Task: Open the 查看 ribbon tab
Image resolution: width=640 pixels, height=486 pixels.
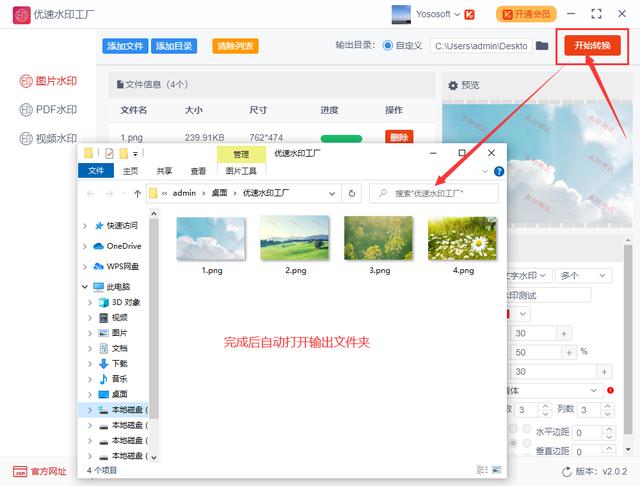Action: (x=198, y=171)
